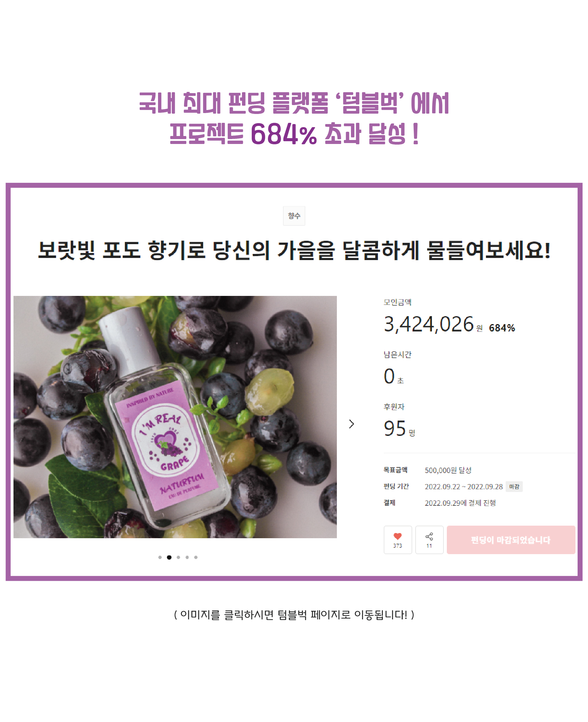Screen dimensions: 588x722
Task: Select the fourth carousel dot
Action: tap(187, 557)
